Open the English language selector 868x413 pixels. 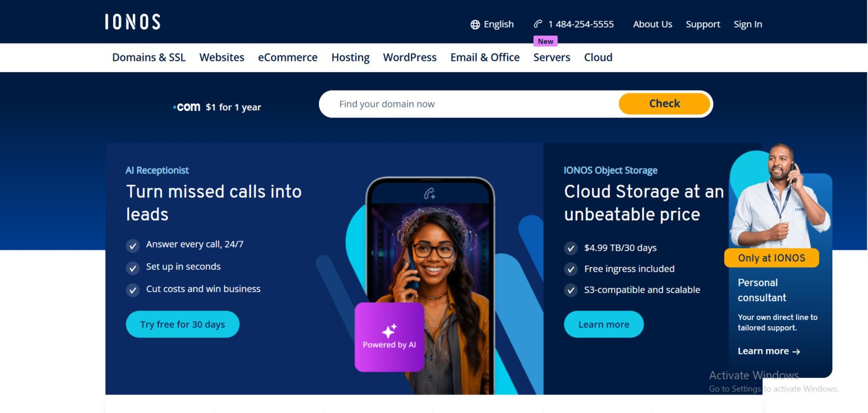492,24
